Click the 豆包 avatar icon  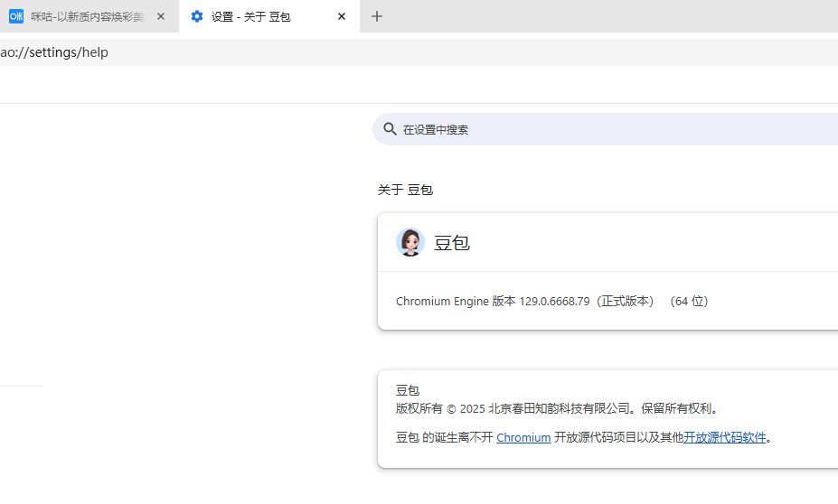pos(410,242)
